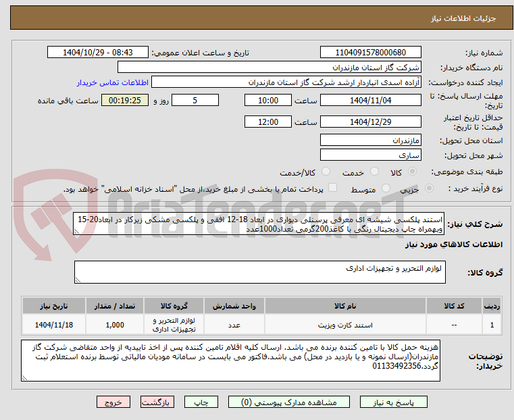Select the خدمت radio button

click(x=374, y=172)
